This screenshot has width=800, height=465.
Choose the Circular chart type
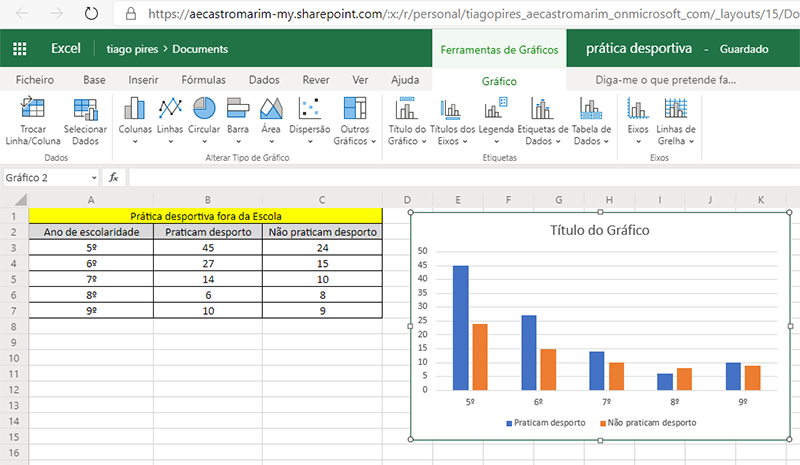[x=204, y=121]
